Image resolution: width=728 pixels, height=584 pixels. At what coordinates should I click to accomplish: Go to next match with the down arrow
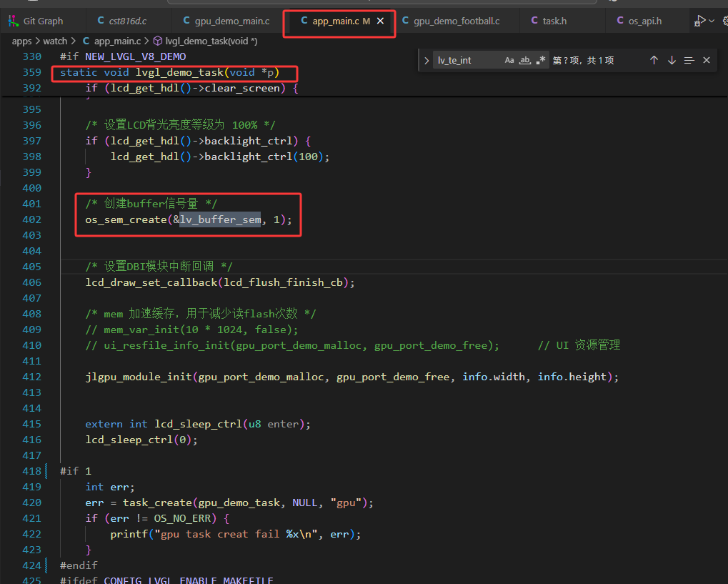[x=672, y=60]
